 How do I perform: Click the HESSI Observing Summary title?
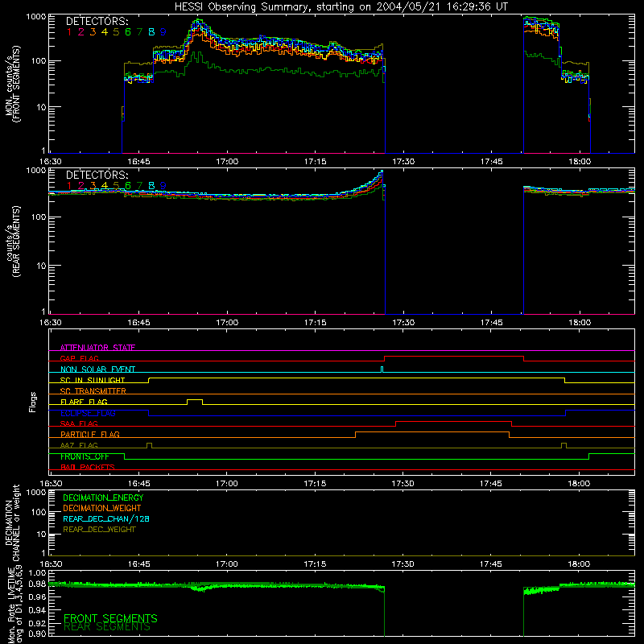tap(341, 6)
